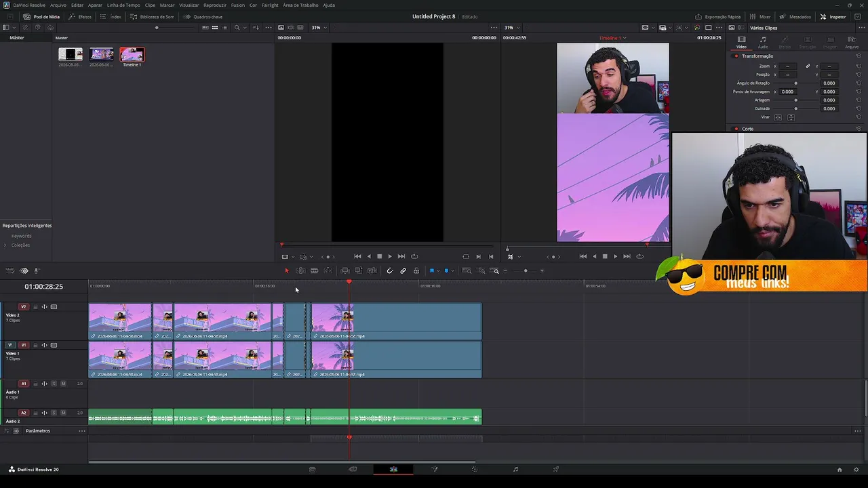This screenshot has height=488, width=868.
Task: Collapse the Transformação section header
Action: [757, 56]
